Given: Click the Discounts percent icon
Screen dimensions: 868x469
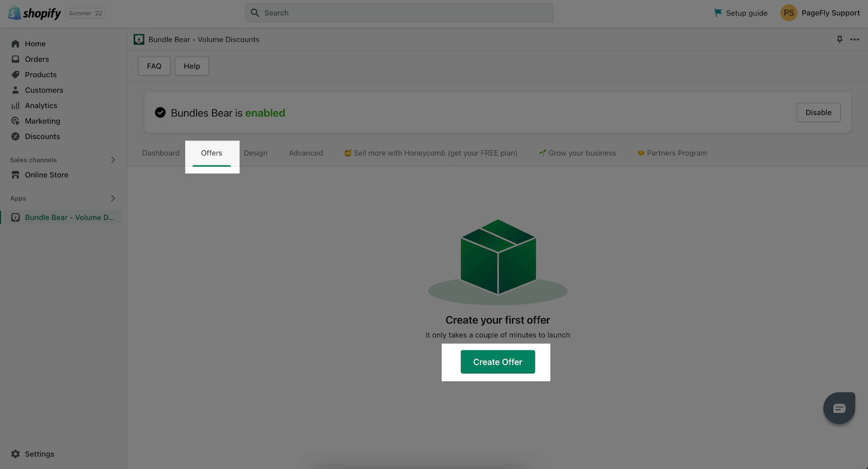Looking at the screenshot, I should (x=15, y=137).
